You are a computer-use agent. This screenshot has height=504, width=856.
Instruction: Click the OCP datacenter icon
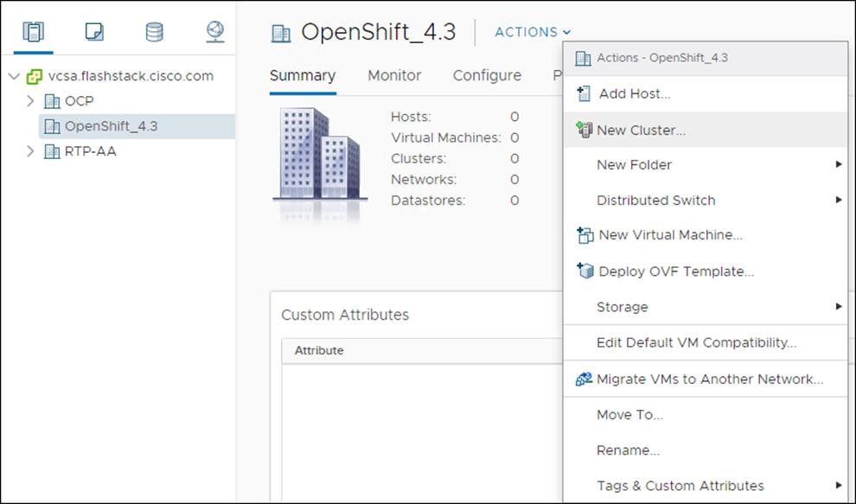pyautogui.click(x=52, y=101)
